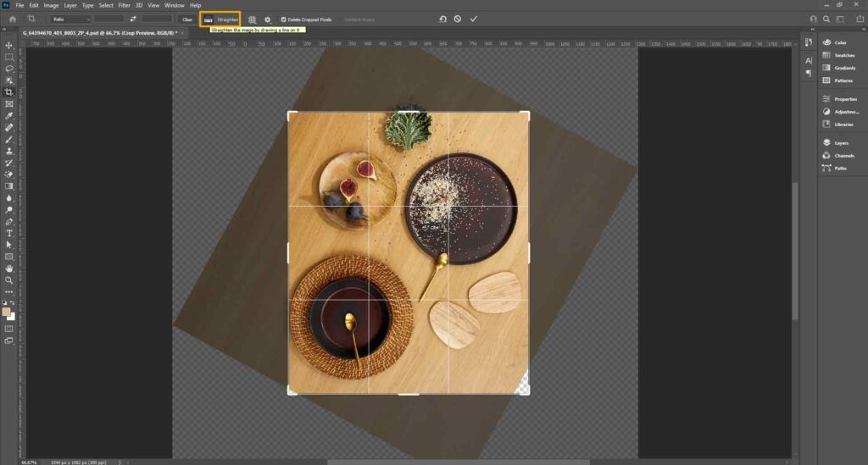868x465 pixels.
Task: Select the Eyedropper tool
Action: (x=8, y=115)
